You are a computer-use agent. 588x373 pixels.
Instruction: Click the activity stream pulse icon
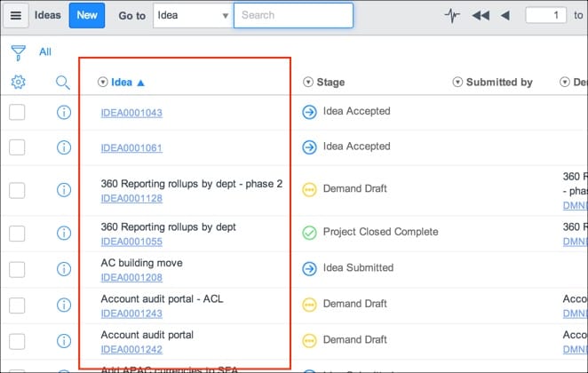pos(452,15)
